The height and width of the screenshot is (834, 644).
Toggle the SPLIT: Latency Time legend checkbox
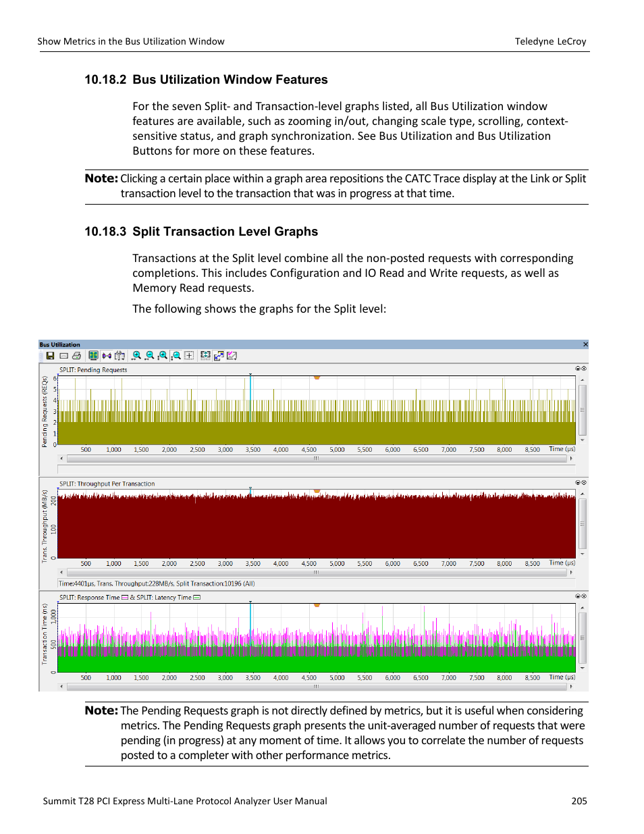coord(196,597)
